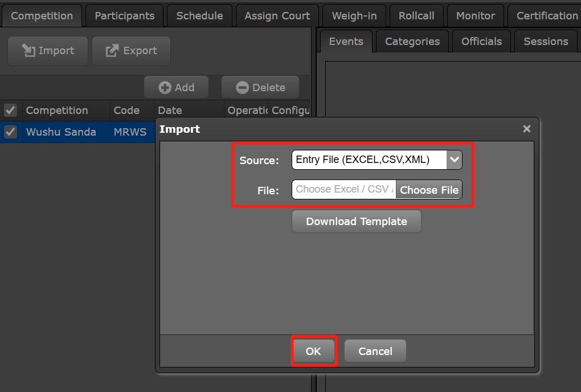Go to the Weigh-in tab
Viewport: 581px width, 392px height.
[x=354, y=16]
